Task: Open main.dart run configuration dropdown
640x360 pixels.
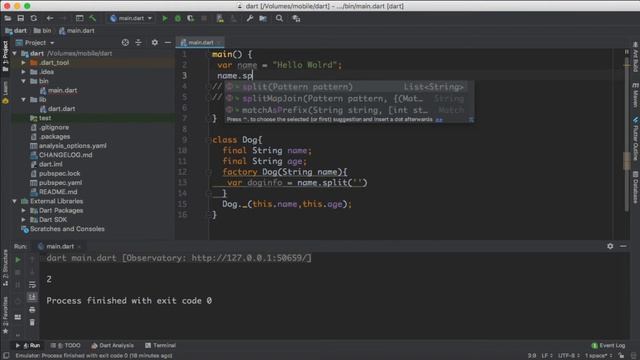Action: click(x=131, y=18)
